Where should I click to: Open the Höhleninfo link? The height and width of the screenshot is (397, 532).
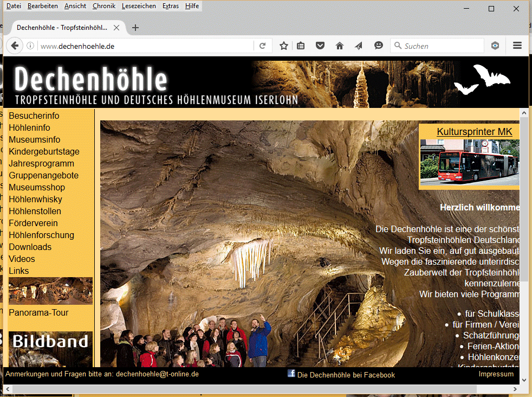29,127
